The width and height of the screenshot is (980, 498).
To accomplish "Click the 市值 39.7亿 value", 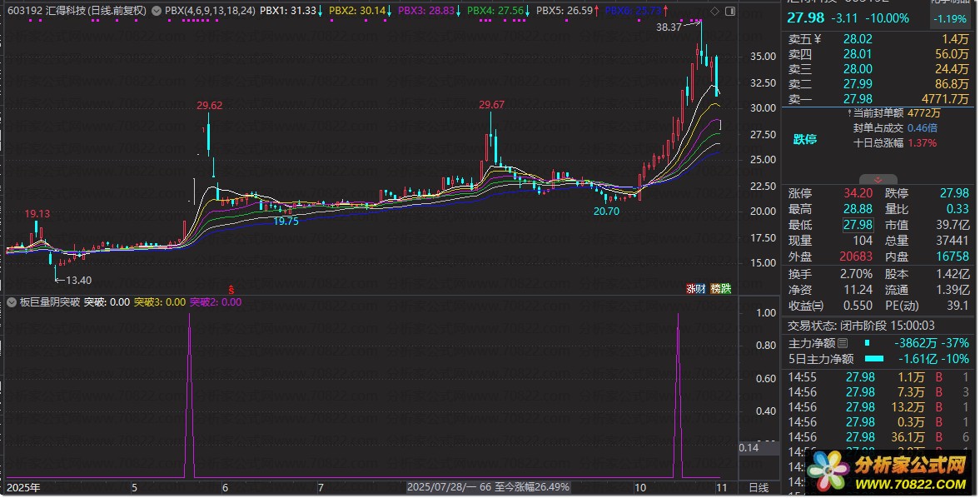I will [953, 225].
